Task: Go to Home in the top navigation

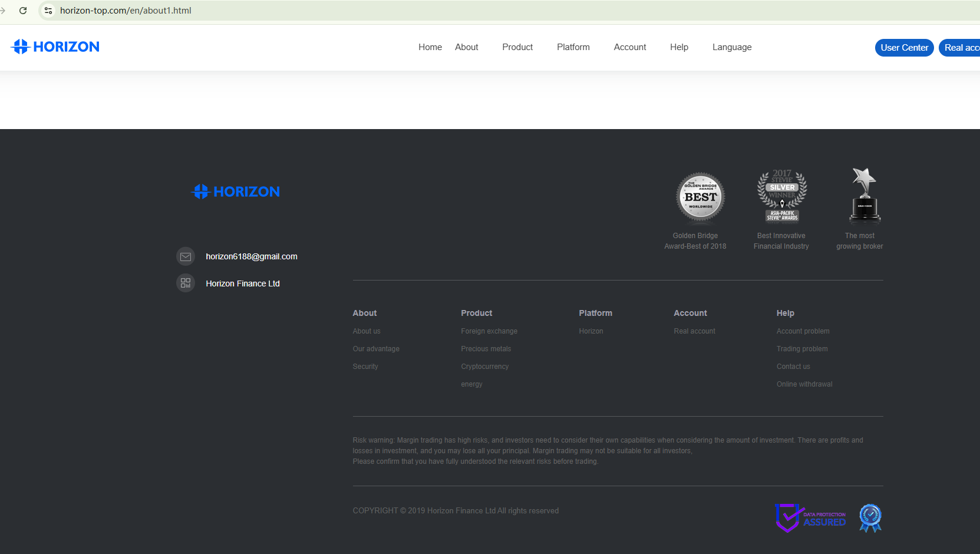Action: point(430,47)
